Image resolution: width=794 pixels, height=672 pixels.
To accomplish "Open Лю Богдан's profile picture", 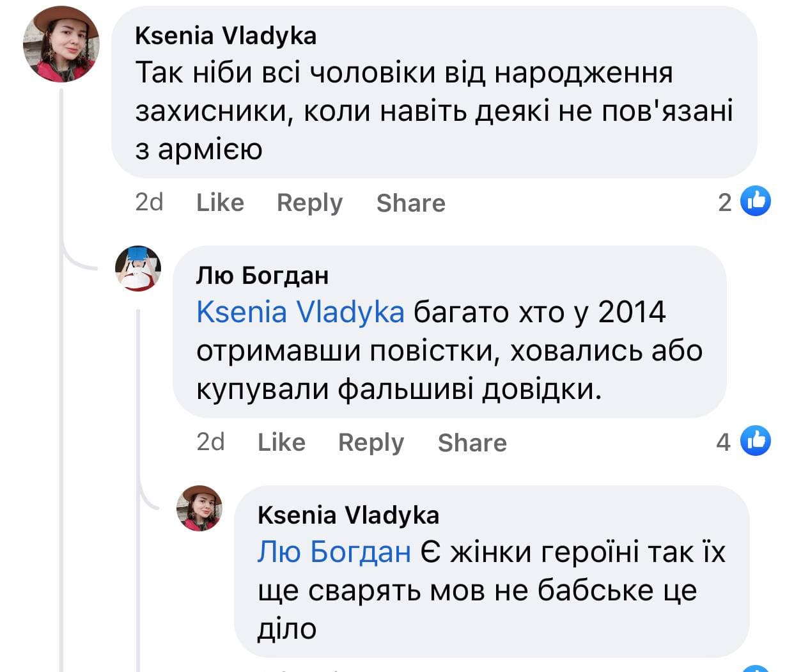I will [x=138, y=269].
